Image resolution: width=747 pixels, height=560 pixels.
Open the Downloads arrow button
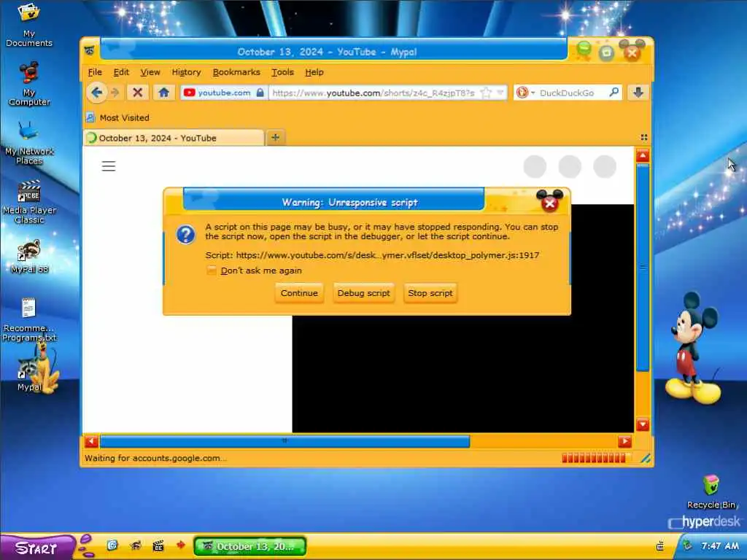638,93
